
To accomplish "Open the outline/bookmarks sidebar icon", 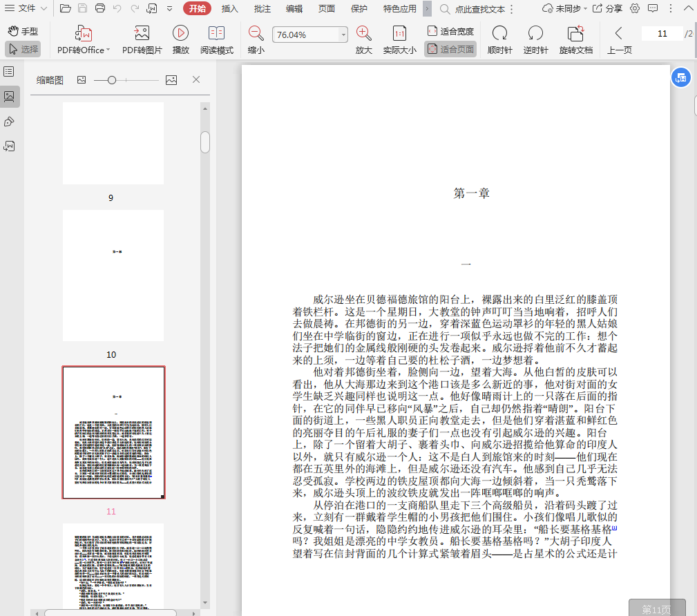I will [9, 72].
